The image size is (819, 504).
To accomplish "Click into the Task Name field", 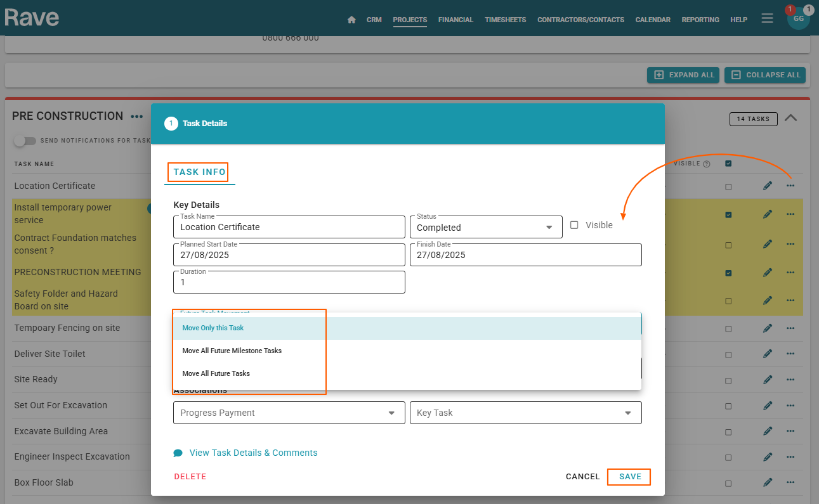I will pos(289,227).
